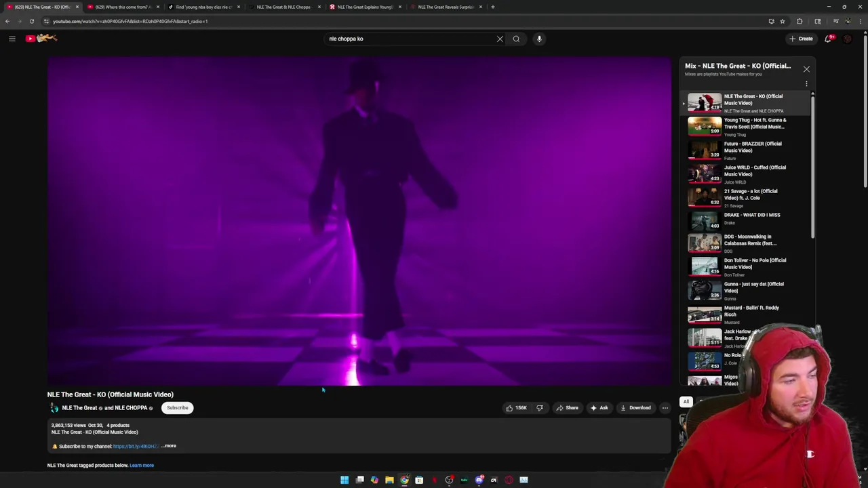Screen dimensions: 868x488
Task: Like the video with thumbs-up 156K
Action: pyautogui.click(x=516, y=408)
